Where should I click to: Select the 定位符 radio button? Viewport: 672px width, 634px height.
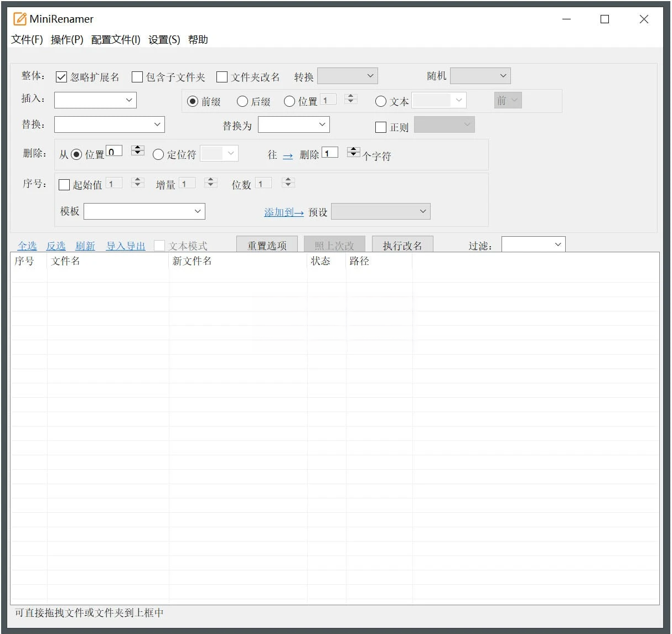pos(158,154)
